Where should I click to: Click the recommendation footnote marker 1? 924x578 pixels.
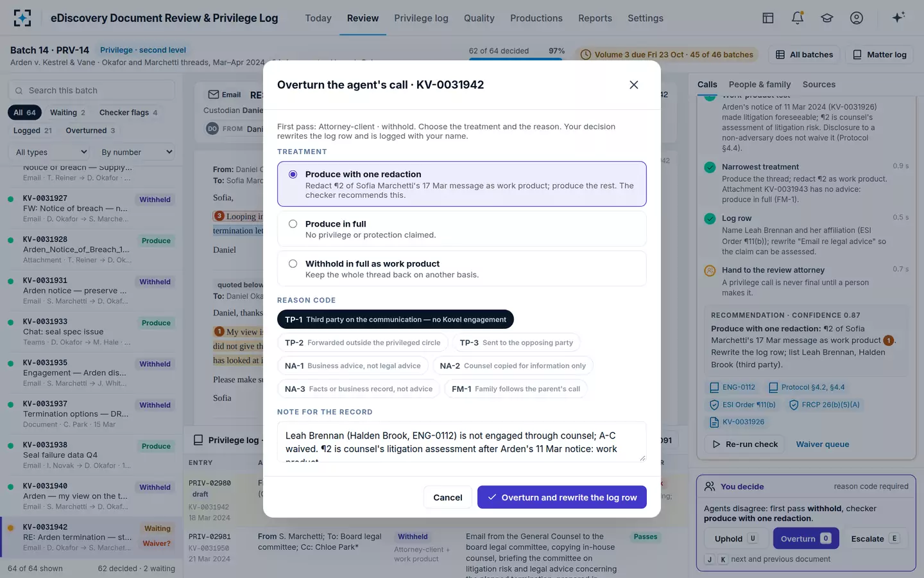(x=889, y=340)
